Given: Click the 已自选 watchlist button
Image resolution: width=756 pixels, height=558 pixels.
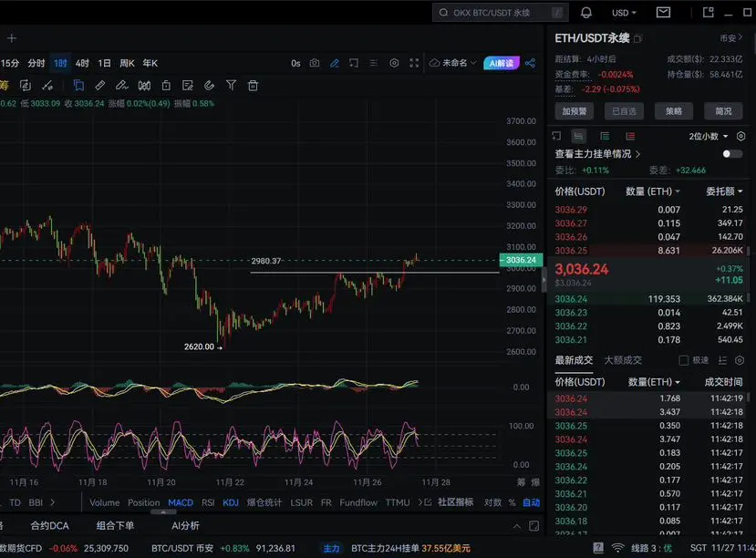Looking at the screenshot, I should coord(624,111).
